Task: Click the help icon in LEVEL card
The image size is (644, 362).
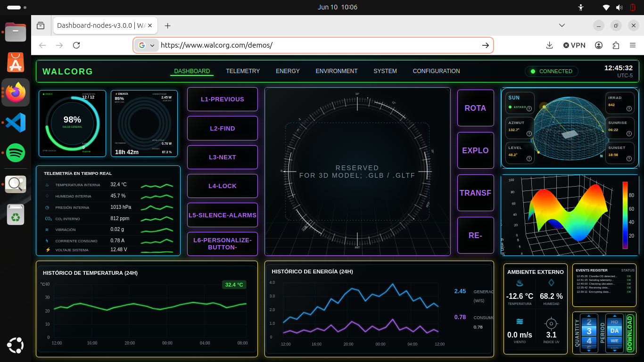Action: (x=529, y=159)
